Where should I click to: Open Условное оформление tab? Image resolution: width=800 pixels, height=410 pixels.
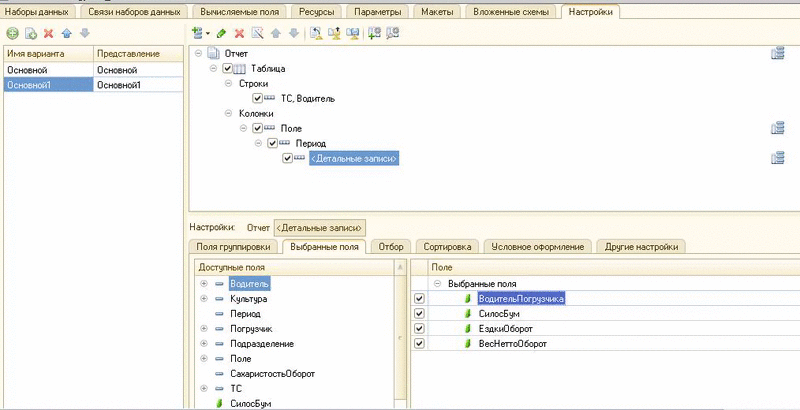(537, 247)
